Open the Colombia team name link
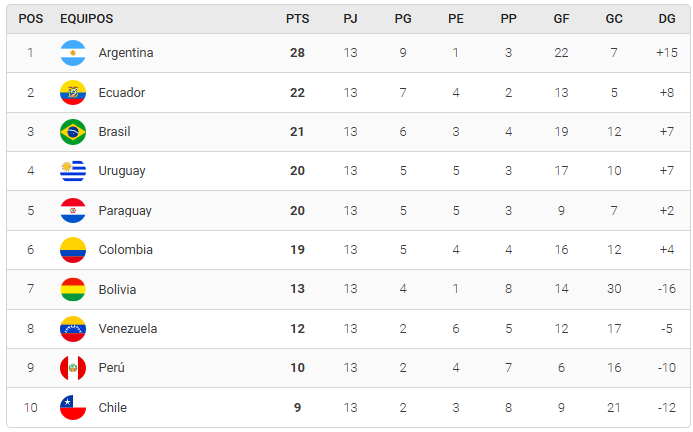The width and height of the screenshot is (693, 432). pos(125,250)
